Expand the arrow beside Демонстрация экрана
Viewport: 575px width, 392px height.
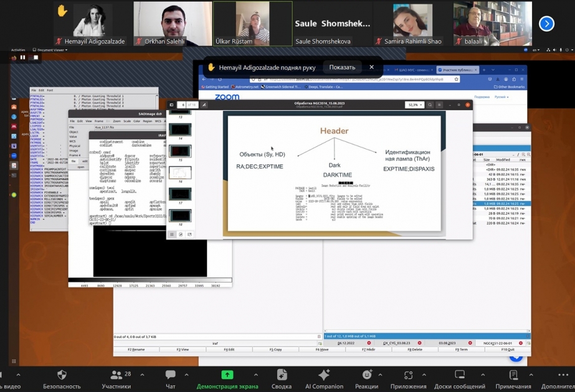pos(255,375)
